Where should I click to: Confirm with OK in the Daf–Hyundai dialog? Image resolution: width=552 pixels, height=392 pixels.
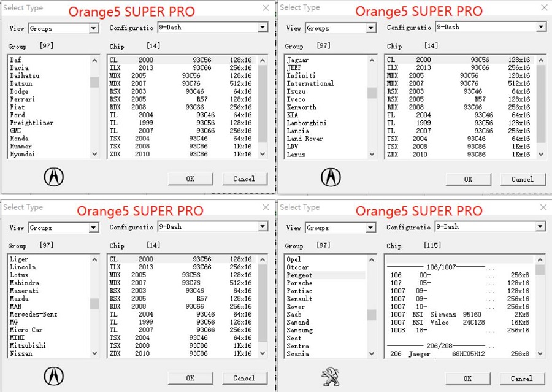pyautogui.click(x=191, y=179)
